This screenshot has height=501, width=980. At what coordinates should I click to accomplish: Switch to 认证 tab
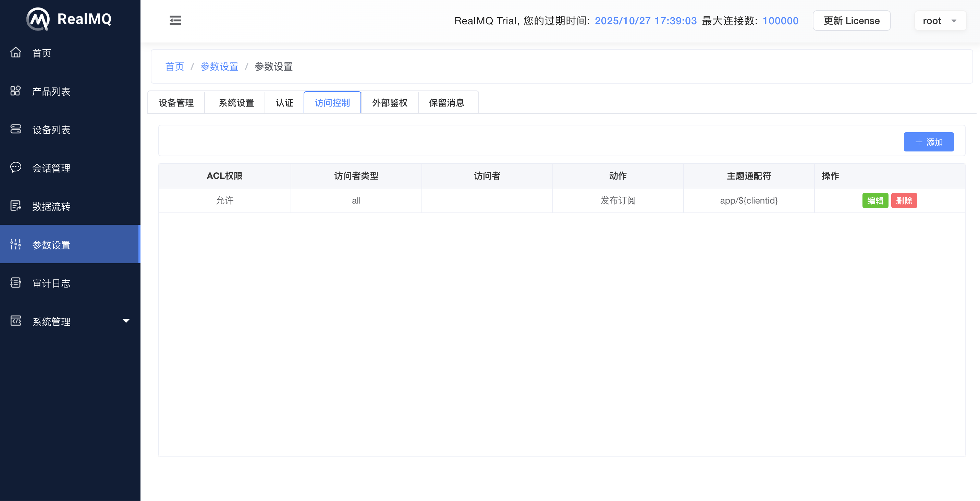(284, 103)
